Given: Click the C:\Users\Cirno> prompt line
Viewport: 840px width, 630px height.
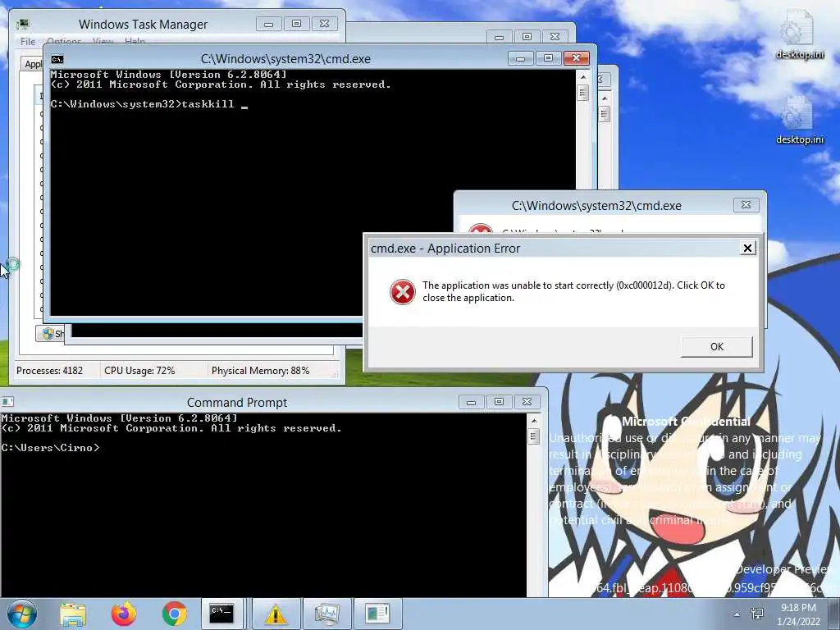Looking at the screenshot, I should click(50, 448).
